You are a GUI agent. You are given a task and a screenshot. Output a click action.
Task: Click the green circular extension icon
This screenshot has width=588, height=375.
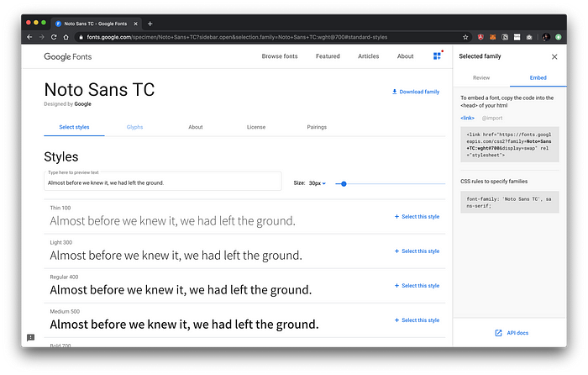[559, 37]
